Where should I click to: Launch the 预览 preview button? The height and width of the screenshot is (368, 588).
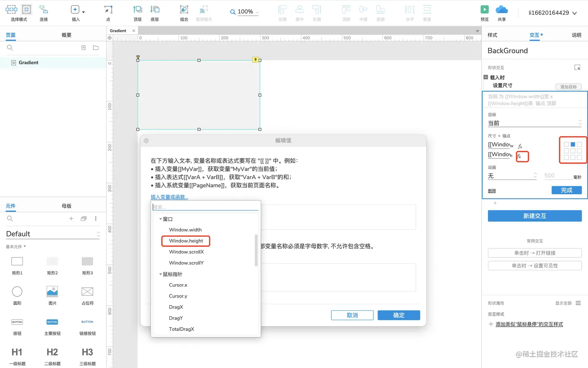pos(485,9)
